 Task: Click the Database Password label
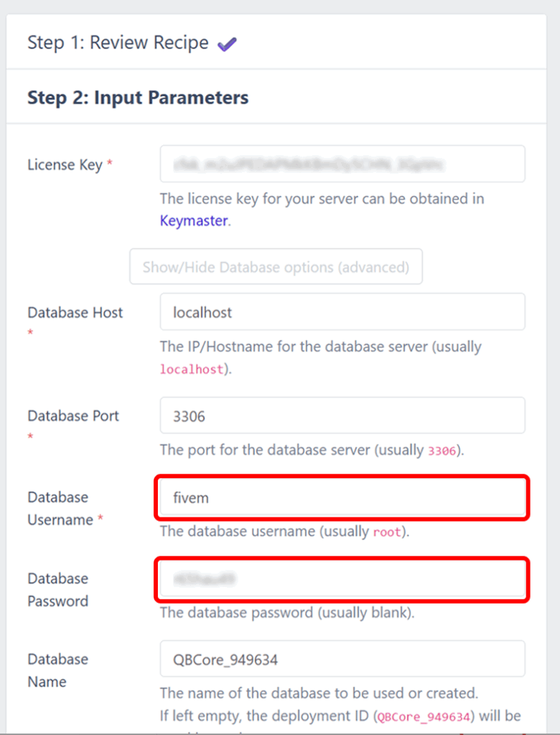[x=58, y=589]
